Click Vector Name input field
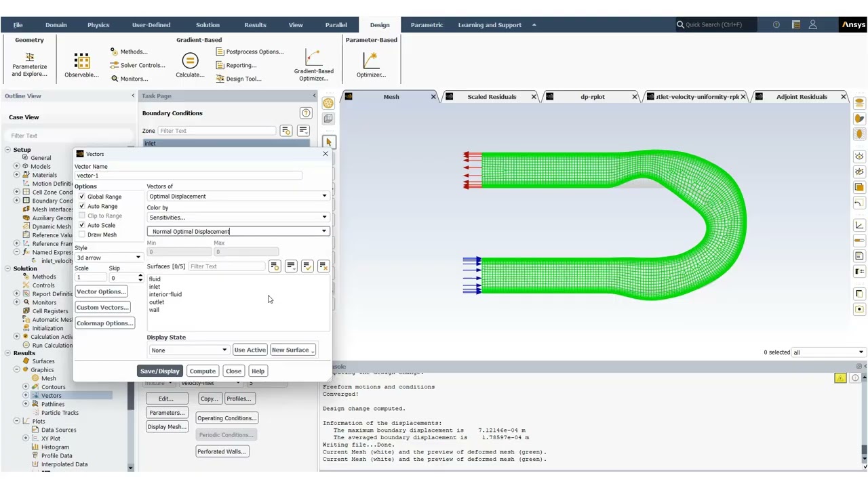Image resolution: width=868 pixels, height=488 pixels. click(188, 176)
